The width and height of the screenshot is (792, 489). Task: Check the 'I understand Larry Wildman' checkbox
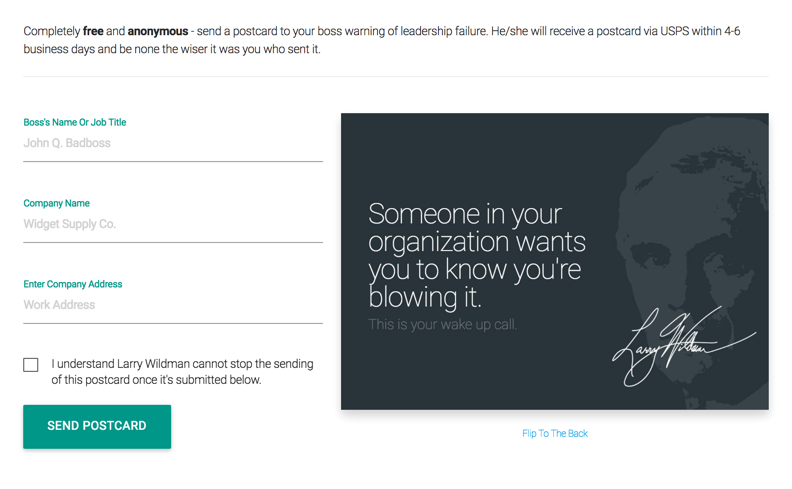31,365
